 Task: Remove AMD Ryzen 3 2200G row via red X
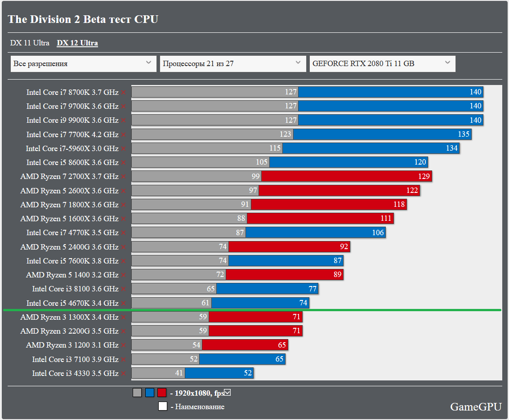(x=124, y=331)
